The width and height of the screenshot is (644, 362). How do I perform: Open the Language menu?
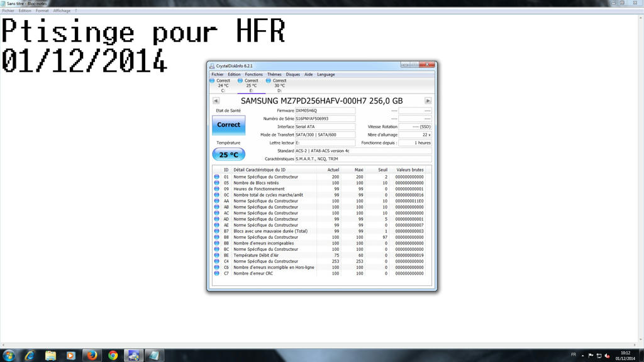point(326,74)
